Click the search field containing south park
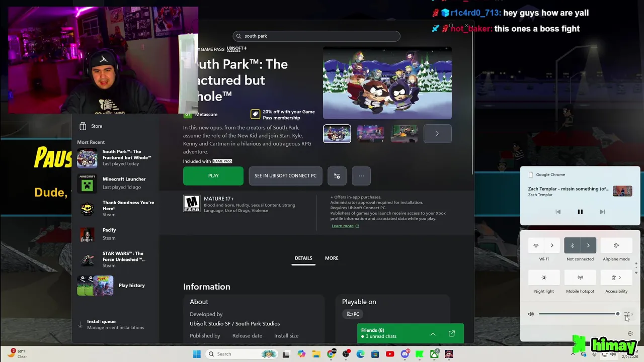Image resolution: width=644 pixels, height=362 pixels. (316, 36)
